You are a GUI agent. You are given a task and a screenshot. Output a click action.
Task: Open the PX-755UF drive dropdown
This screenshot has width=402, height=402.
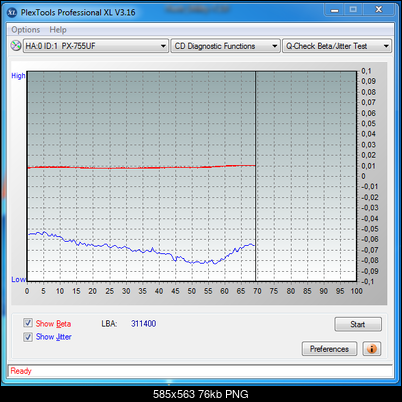[x=95, y=46]
